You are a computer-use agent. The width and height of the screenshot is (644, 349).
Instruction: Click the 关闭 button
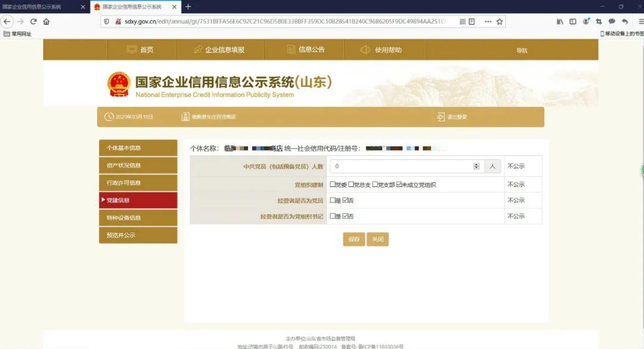[377, 239]
